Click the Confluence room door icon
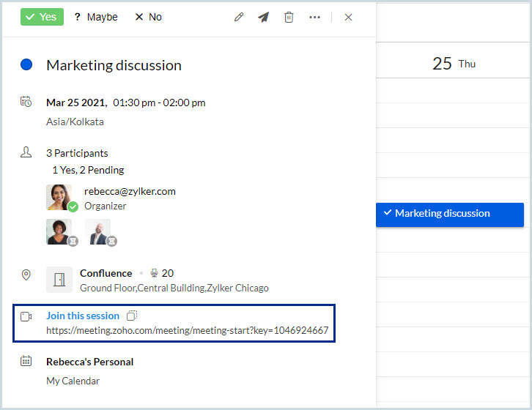 [x=59, y=280]
